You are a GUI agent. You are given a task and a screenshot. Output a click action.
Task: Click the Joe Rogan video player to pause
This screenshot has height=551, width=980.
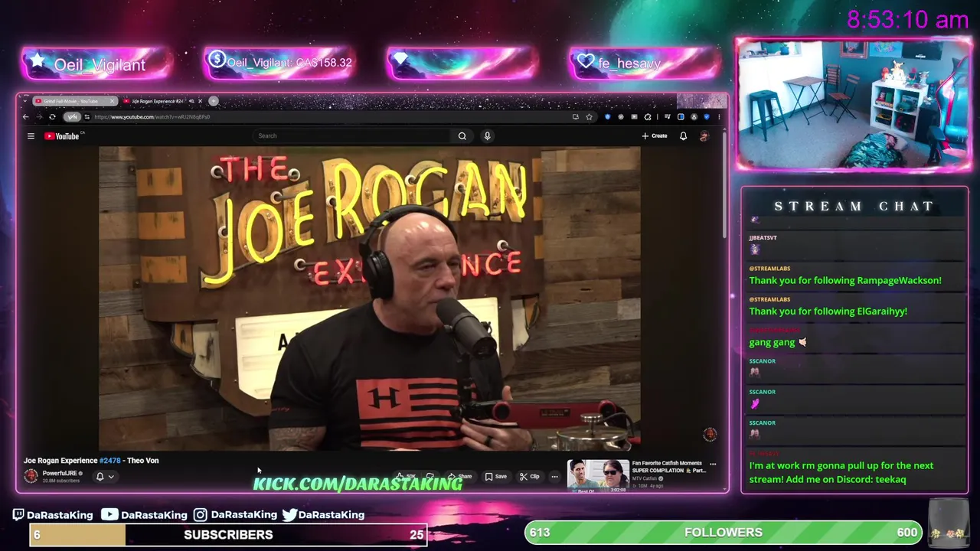coord(369,298)
